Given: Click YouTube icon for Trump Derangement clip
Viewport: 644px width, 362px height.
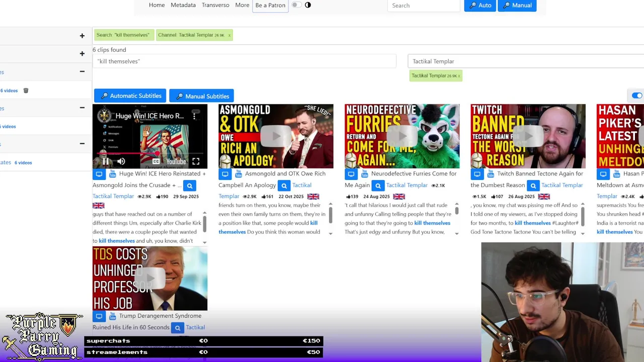Looking at the screenshot, I should pos(112,316).
